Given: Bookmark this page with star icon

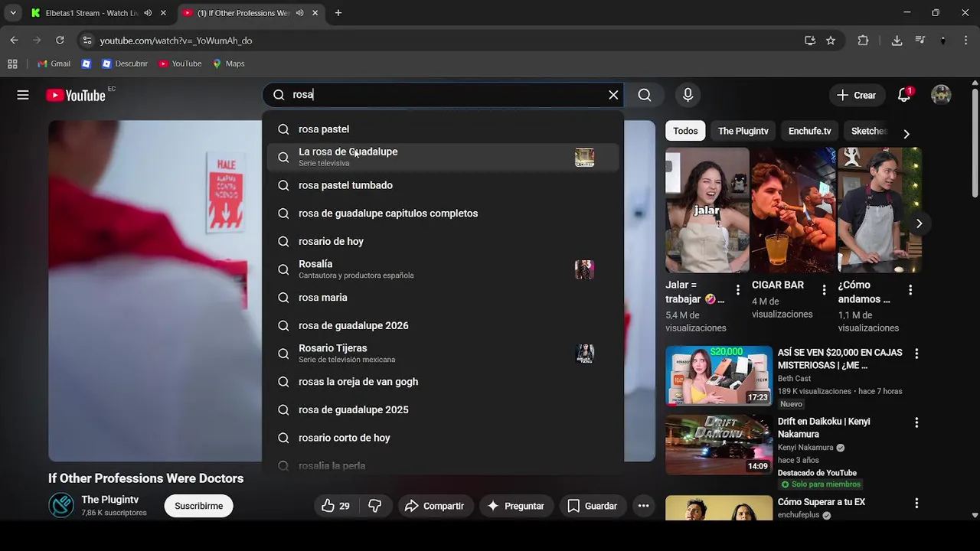Looking at the screenshot, I should tap(831, 41).
